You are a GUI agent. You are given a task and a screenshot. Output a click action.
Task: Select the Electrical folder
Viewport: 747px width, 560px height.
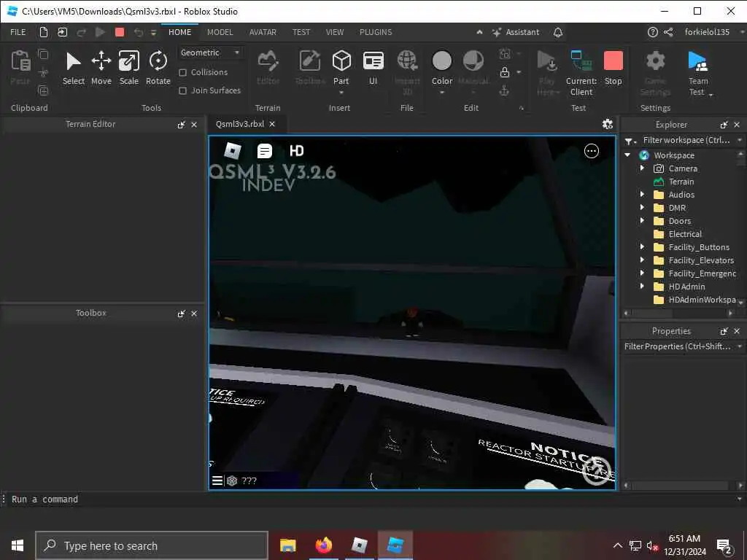coord(684,234)
